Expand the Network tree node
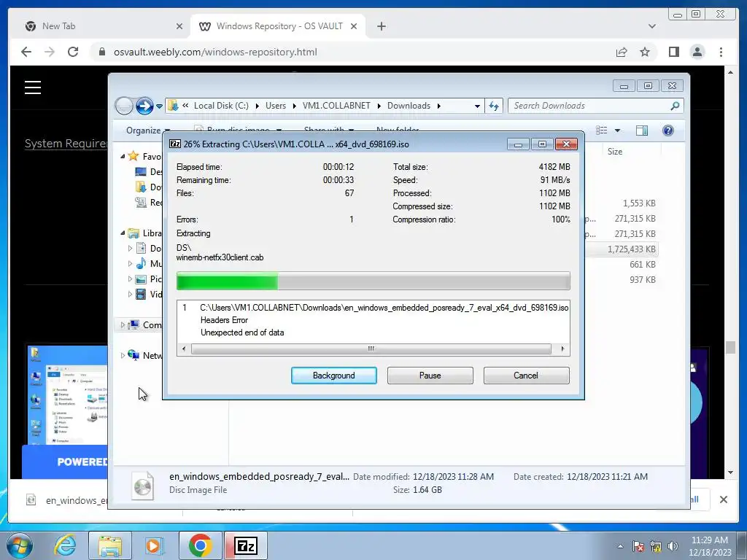Screen dimensions: 747x560 coord(123,355)
